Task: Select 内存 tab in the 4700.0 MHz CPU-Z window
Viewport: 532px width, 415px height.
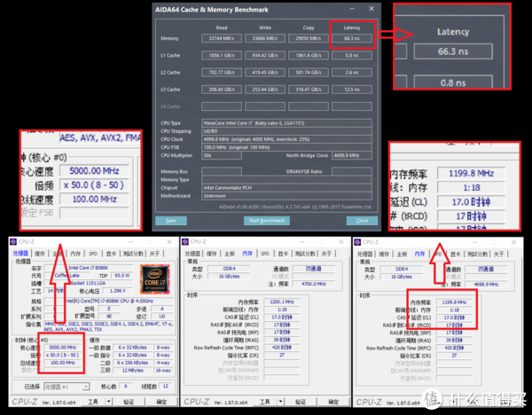Action: coord(247,254)
